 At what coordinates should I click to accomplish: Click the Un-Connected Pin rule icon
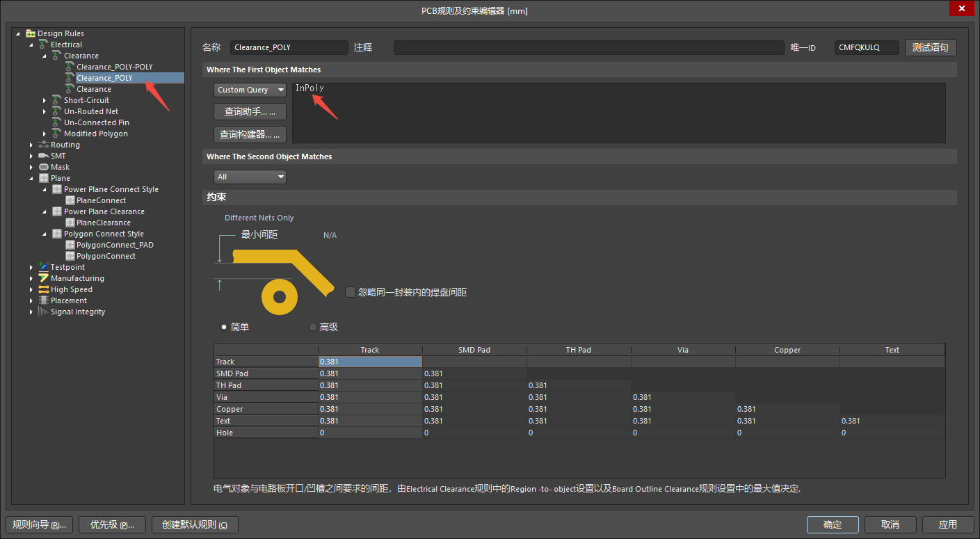click(57, 122)
